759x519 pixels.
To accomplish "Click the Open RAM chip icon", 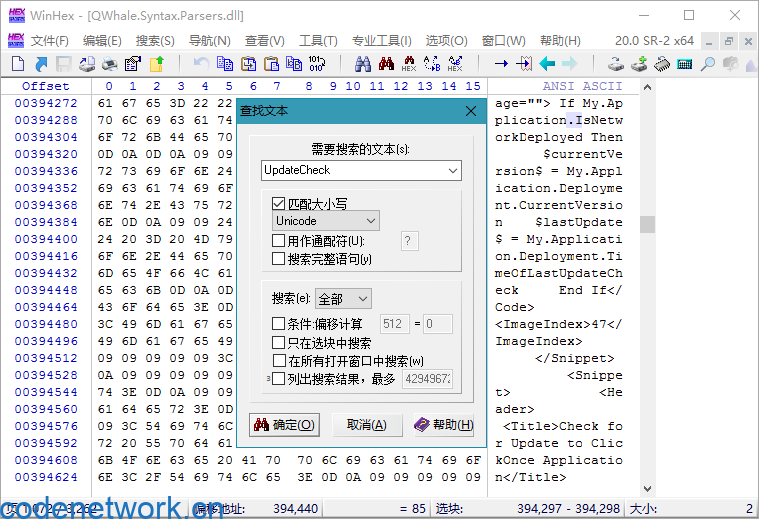I will click(x=662, y=63).
